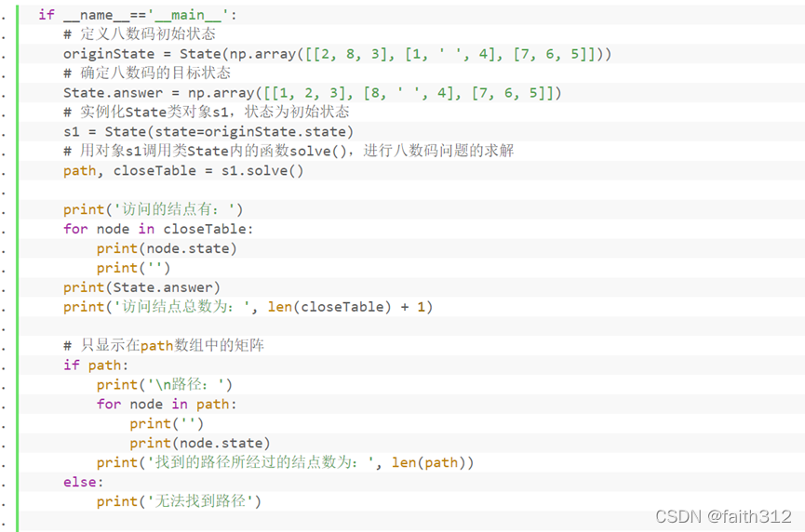Click the "len(path)" expression

(x=428, y=463)
